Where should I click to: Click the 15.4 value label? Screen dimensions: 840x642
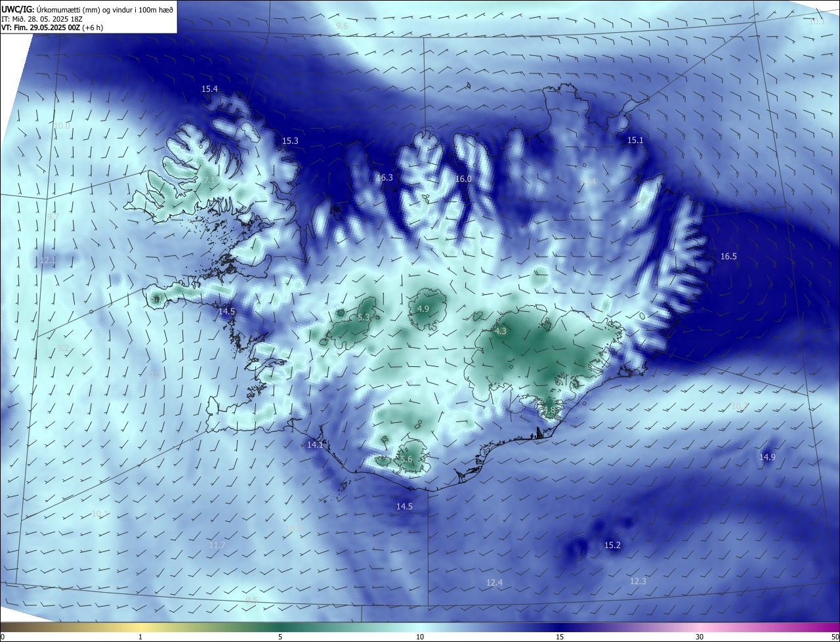(x=209, y=89)
